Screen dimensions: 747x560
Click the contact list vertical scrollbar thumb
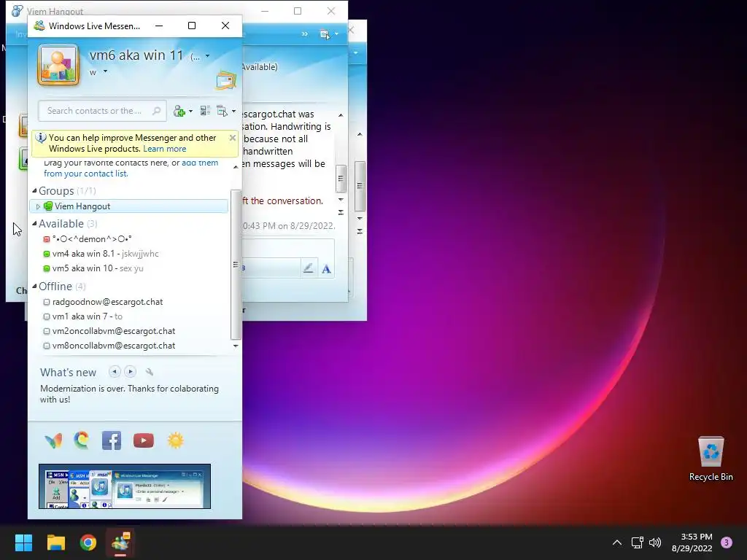[236, 264]
